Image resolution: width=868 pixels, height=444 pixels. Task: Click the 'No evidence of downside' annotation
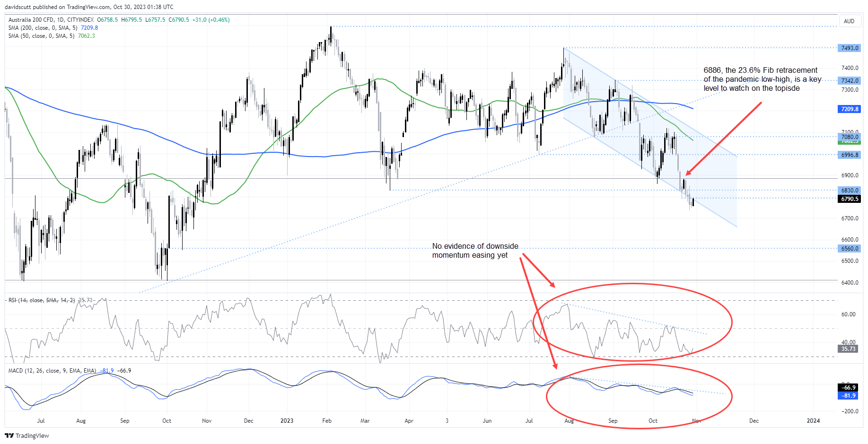click(475, 251)
